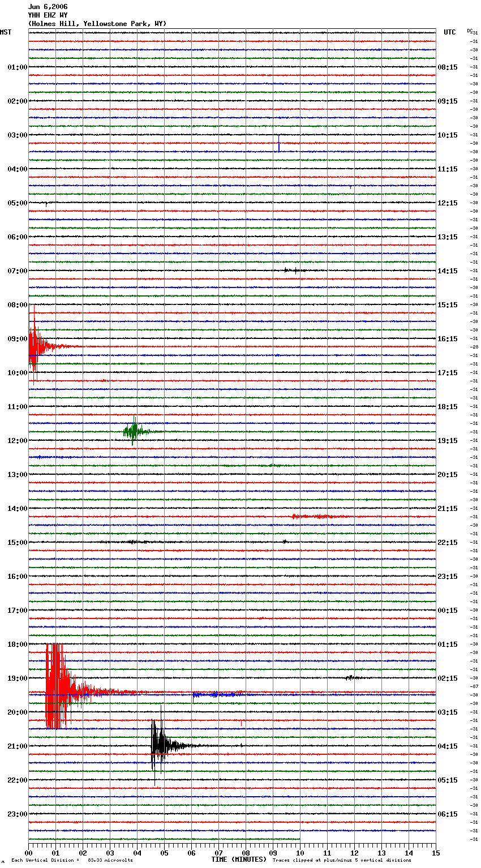
Task: Click the 12:15 UTC time label
Action: tap(448, 203)
